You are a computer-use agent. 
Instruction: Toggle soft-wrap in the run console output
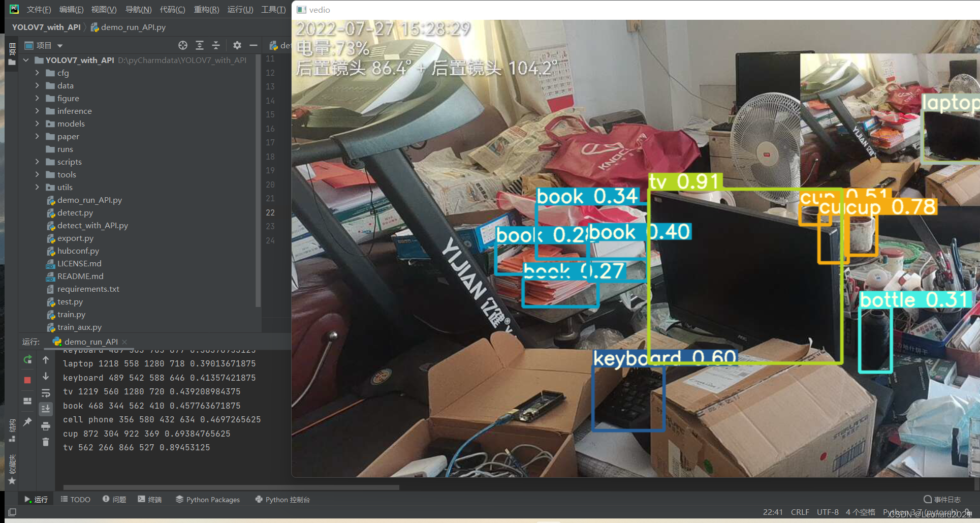46,393
